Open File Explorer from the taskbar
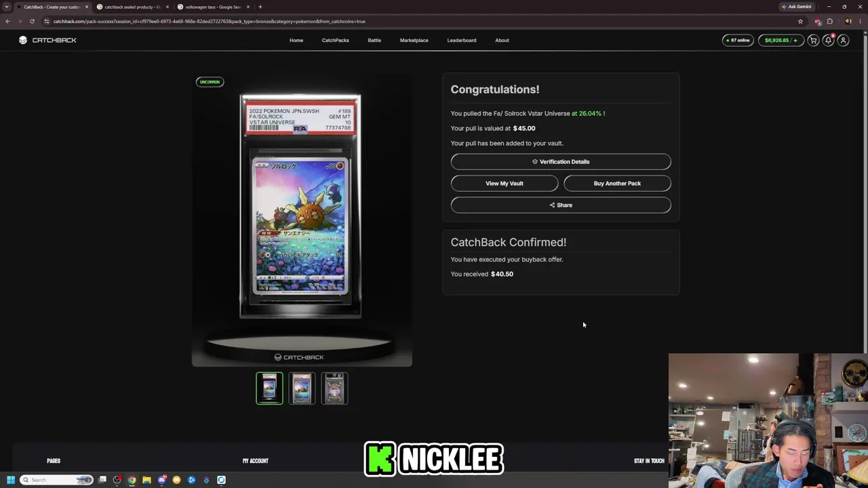 [x=146, y=480]
